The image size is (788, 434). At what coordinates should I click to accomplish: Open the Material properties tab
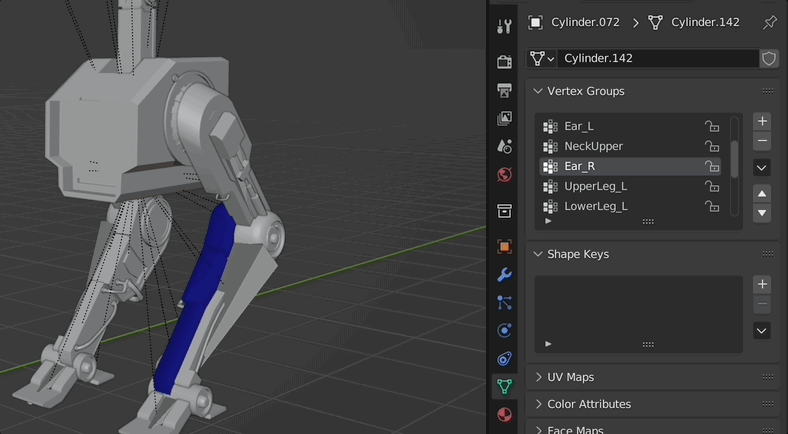point(504,415)
